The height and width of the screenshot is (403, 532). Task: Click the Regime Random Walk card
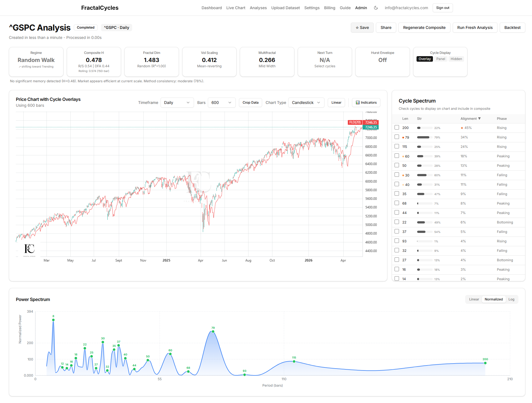point(36,62)
